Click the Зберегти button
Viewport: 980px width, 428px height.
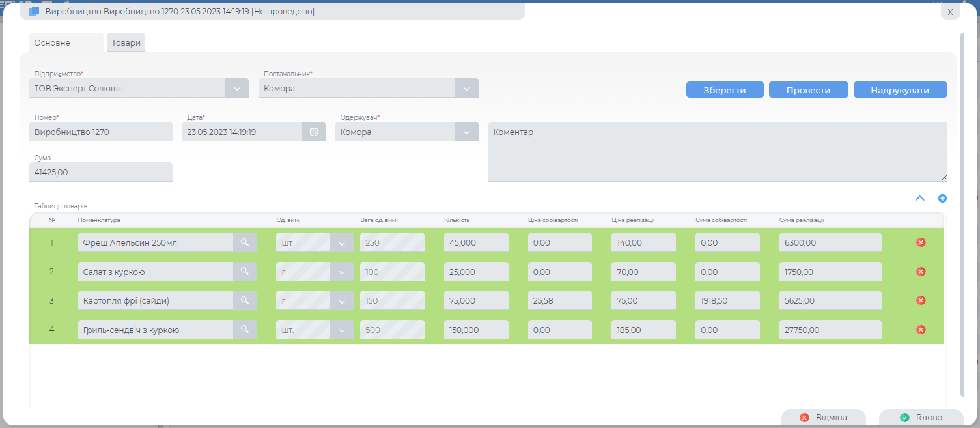pyautogui.click(x=724, y=90)
